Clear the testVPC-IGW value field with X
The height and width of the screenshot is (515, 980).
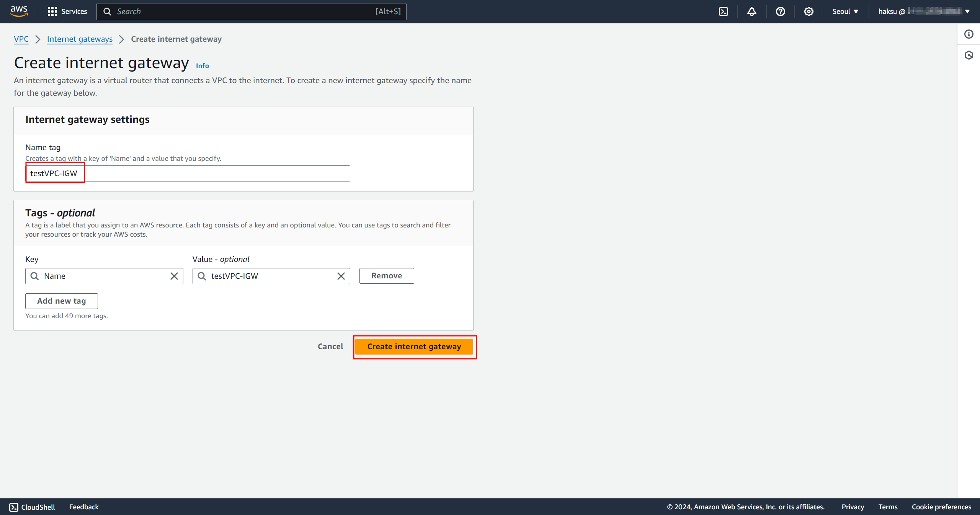click(x=341, y=276)
